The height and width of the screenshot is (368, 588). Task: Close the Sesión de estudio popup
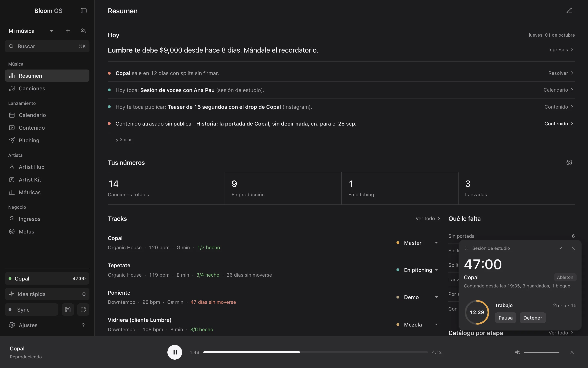point(573,248)
